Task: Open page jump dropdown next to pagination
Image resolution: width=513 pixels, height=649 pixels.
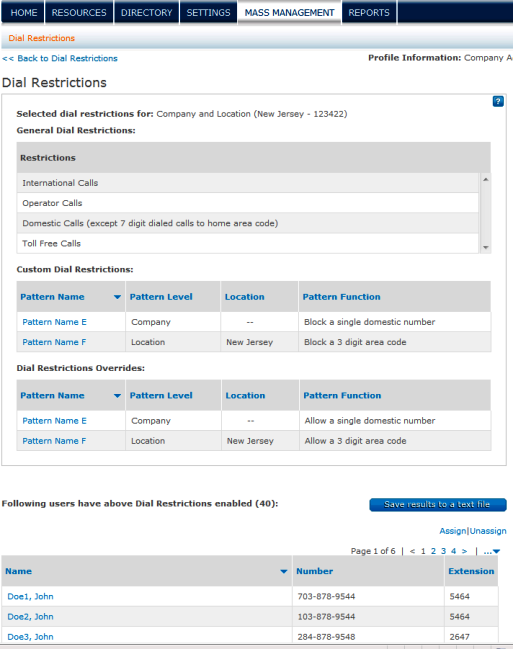Action: 492,551
